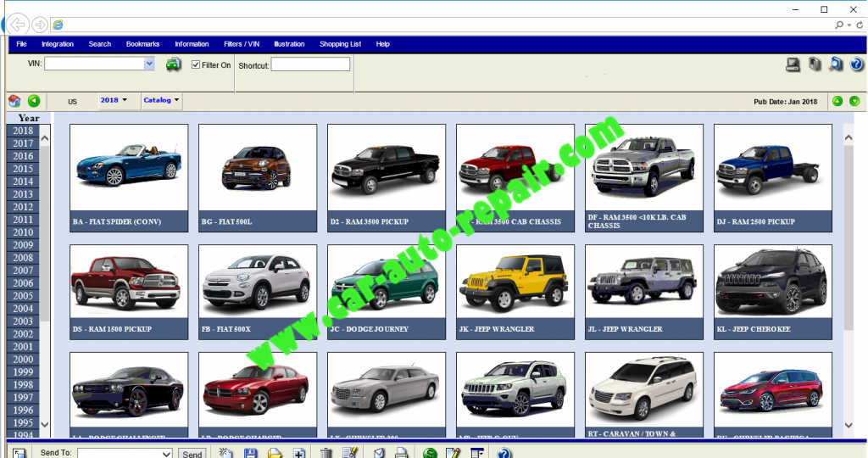868x458 pixels.
Task: Click the blue floppy disk save icon
Action: [x=250, y=453]
